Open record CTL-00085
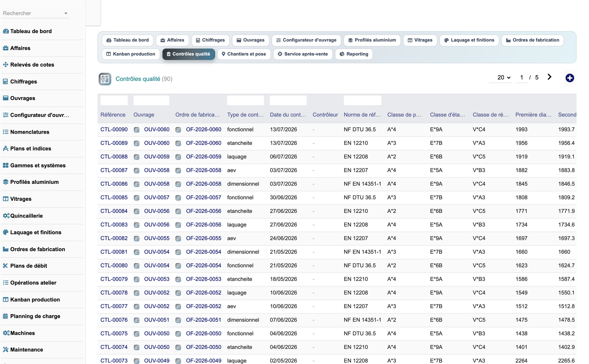The image size is (589, 364). click(x=114, y=197)
